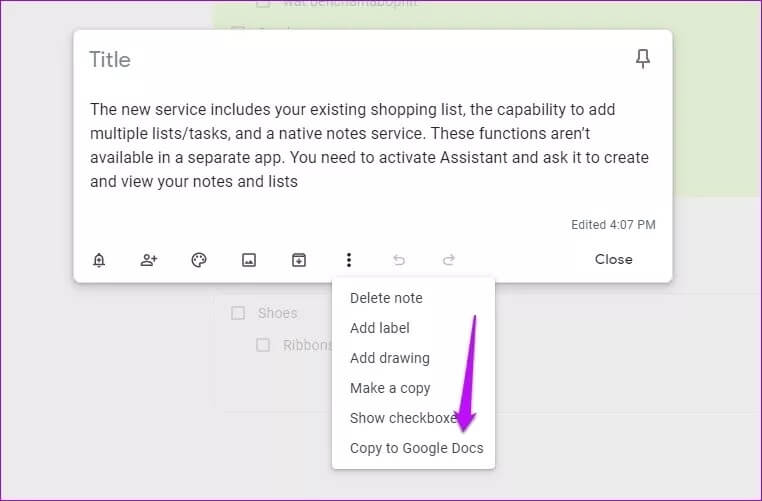
Task: Tick the Ribbons checkbox in background note
Action: (x=263, y=345)
